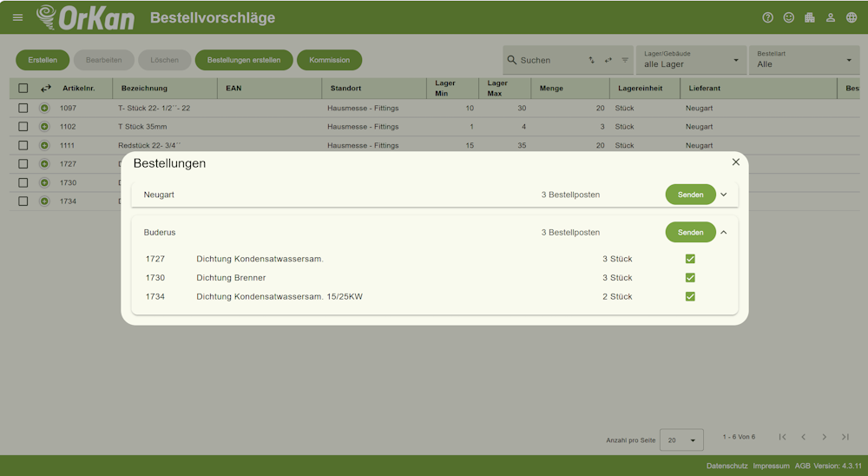Uncheck the 1727 Dichtung Kondensatwassersam. item
This screenshot has width=868, height=476.
coord(690,259)
